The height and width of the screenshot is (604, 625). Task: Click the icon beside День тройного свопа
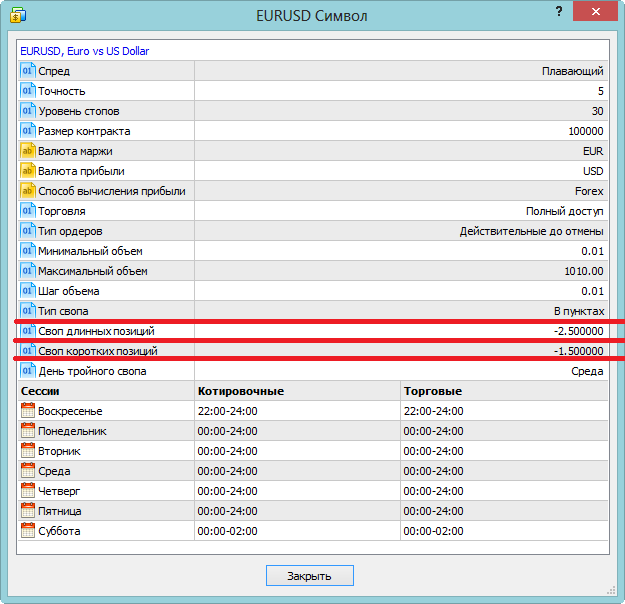[28, 371]
